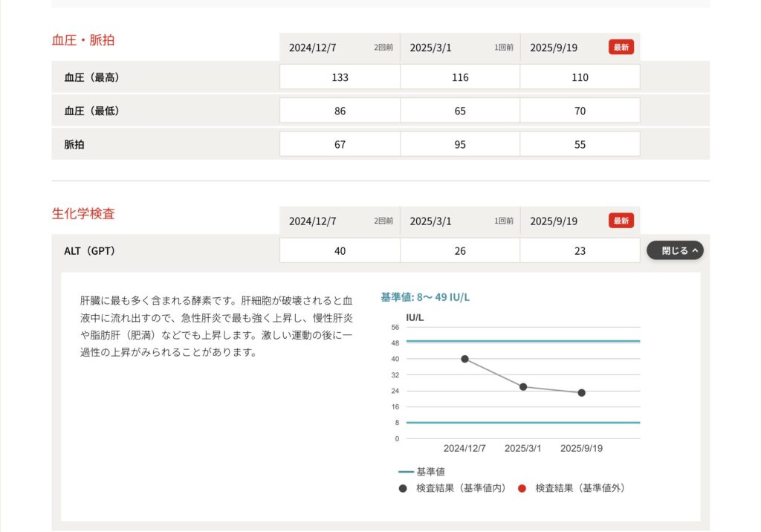Click the 生化学検査 section heading
This screenshot has width=761, height=532.
click(x=83, y=214)
